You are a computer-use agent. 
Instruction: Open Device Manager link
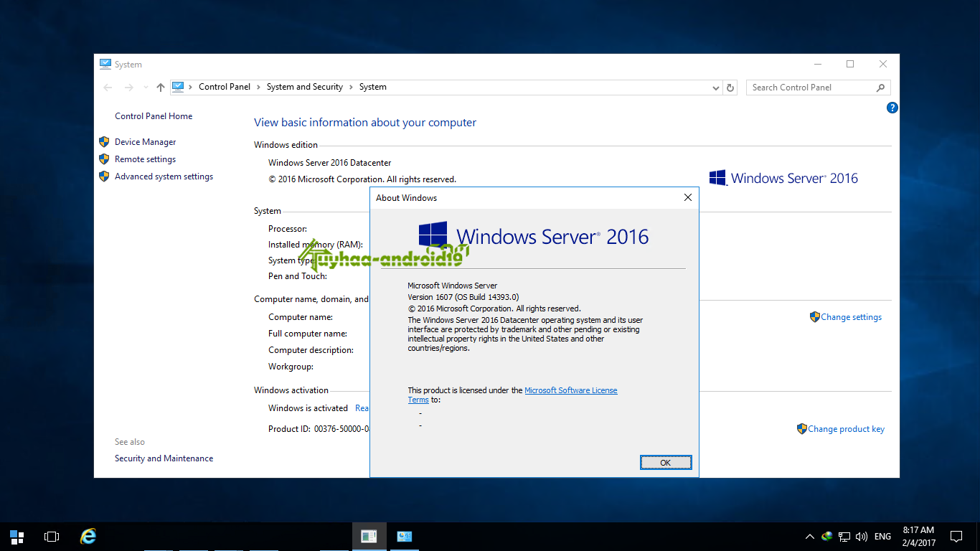(145, 142)
